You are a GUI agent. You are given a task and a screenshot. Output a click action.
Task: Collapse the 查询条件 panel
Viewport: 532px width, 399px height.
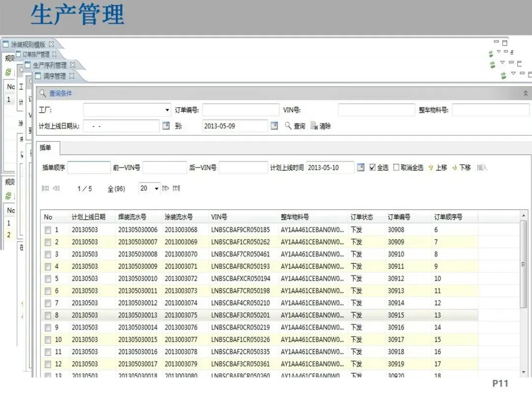coord(526,93)
